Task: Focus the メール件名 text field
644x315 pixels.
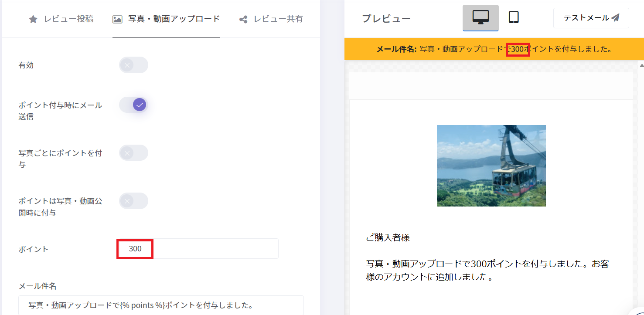Action: pos(161,305)
